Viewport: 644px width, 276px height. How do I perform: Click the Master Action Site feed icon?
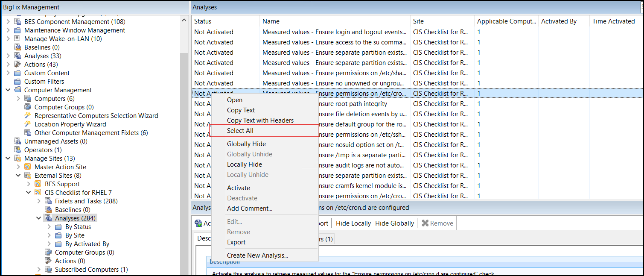pos(28,167)
